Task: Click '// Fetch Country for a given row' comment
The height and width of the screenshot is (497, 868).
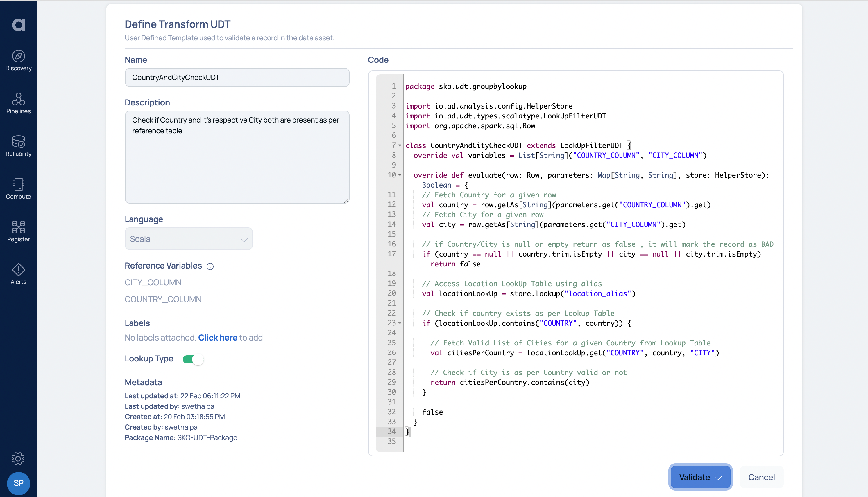Action: (489, 195)
